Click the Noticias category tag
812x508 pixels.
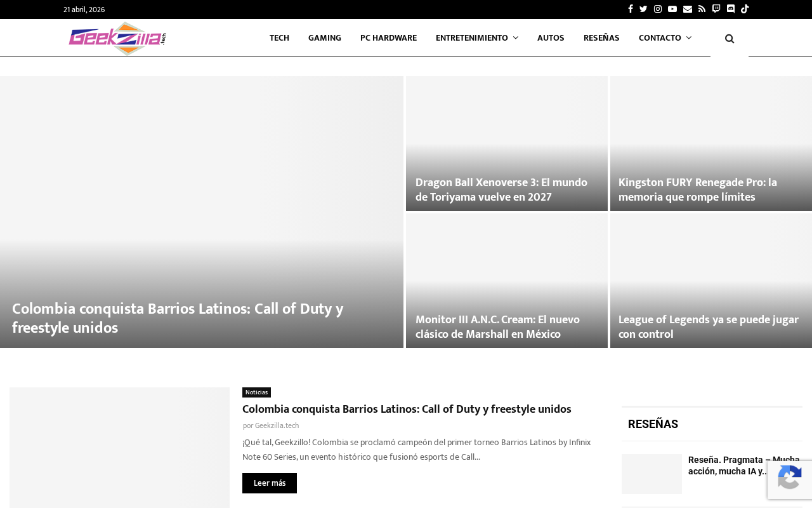[x=256, y=392]
